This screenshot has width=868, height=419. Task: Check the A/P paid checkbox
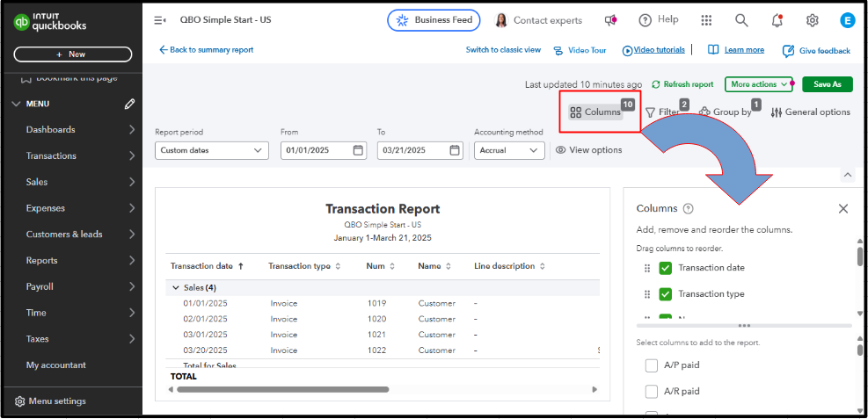[652, 365]
